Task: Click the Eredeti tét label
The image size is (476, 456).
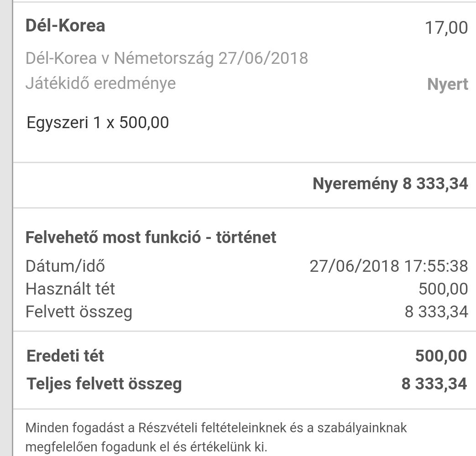Action: pyautogui.click(x=65, y=356)
